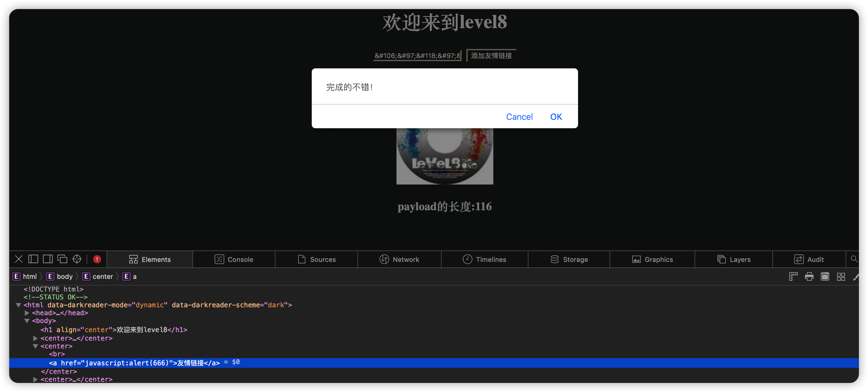The height and width of the screenshot is (392, 868).
Task: Click the 完成的不错! alert message
Action: (x=350, y=87)
